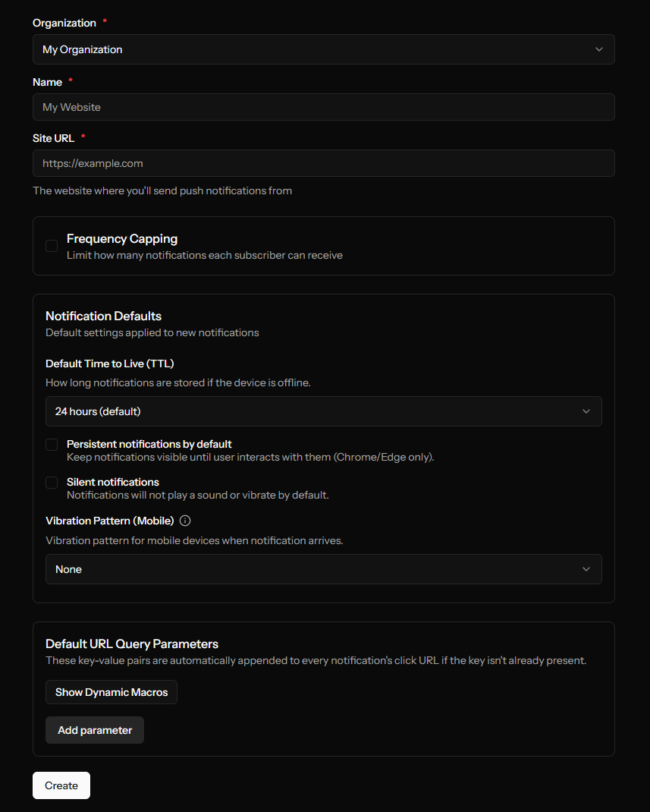The width and height of the screenshot is (650, 812).
Task: Click the info icon beside Vibration Pattern (Mobile)
Action: coord(184,521)
